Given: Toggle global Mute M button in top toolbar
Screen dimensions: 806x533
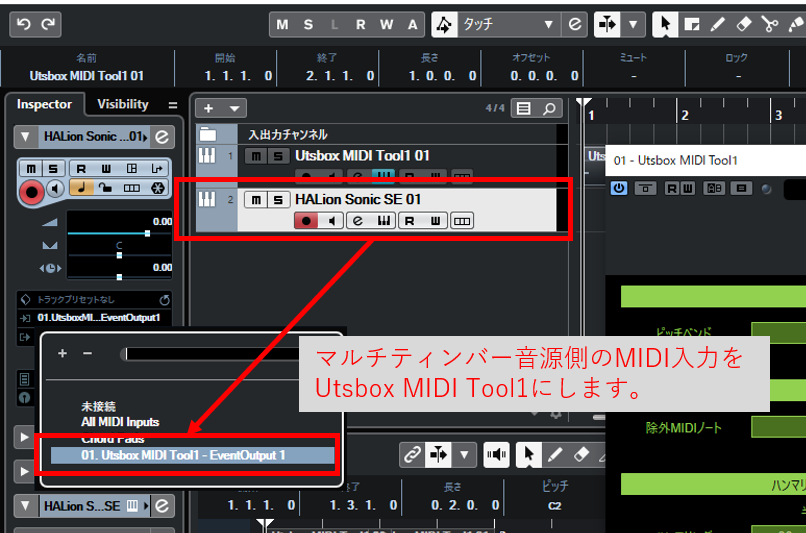Looking at the screenshot, I should 282,24.
